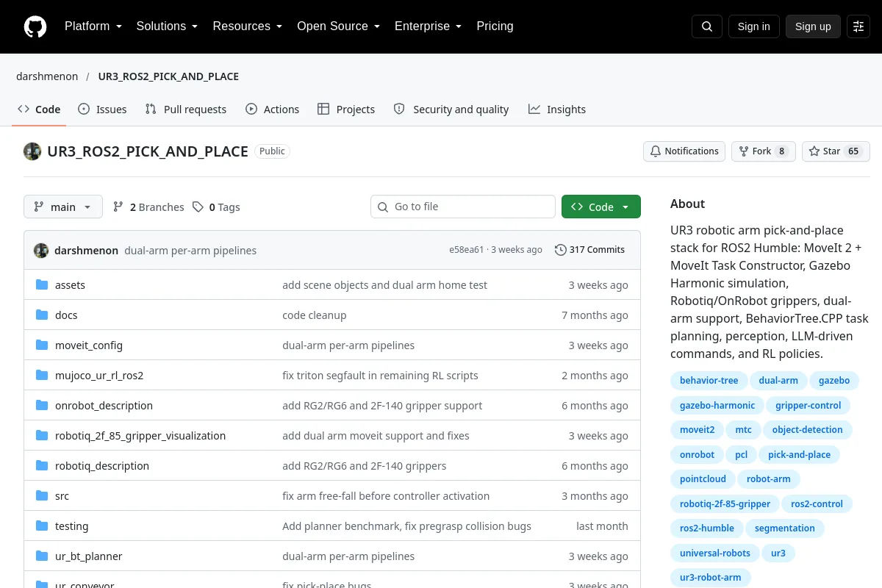
Task: Click pick-and-place topic tag
Action: 799,455
